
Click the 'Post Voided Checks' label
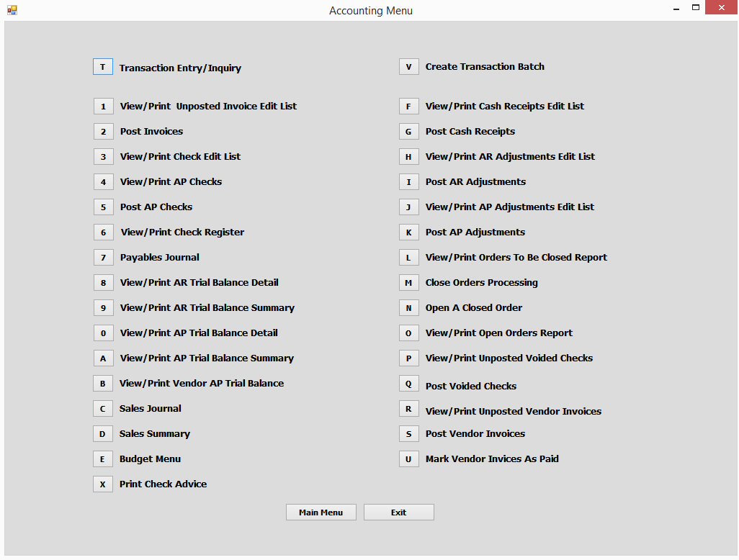click(471, 386)
